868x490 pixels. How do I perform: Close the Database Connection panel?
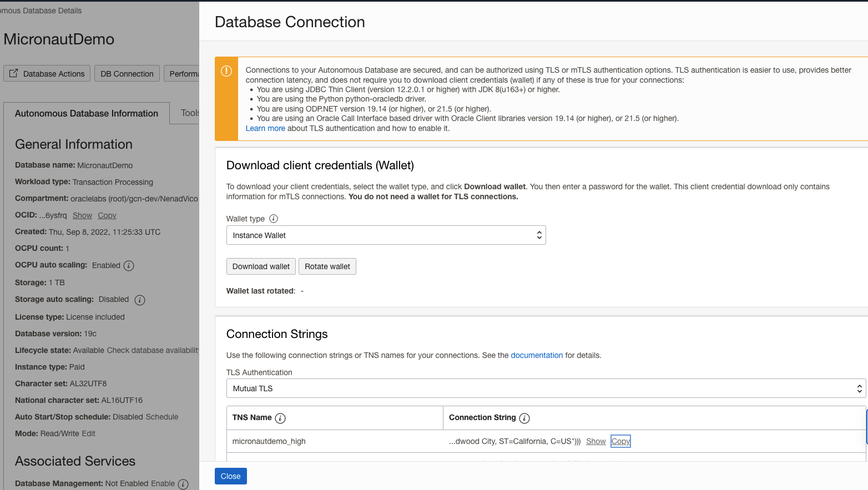[231, 476]
